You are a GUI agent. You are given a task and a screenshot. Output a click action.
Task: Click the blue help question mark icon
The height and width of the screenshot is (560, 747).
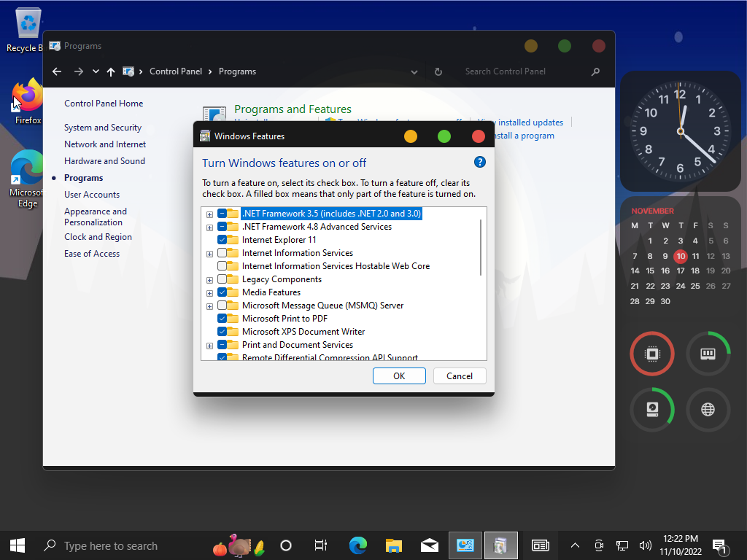(x=479, y=163)
